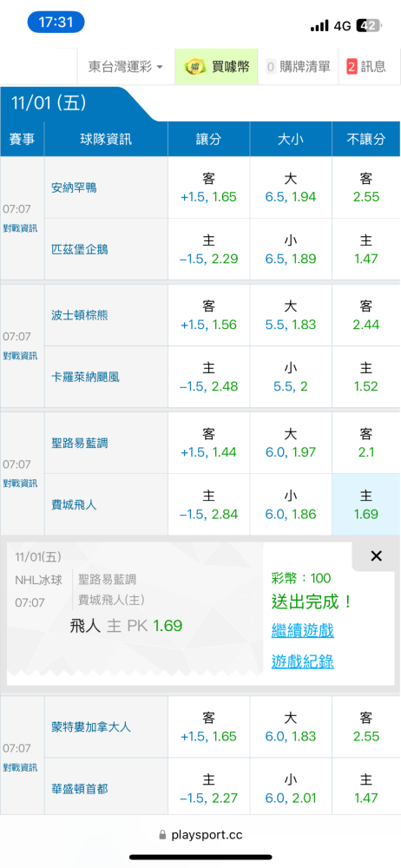This screenshot has width=401, height=868.
Task: Open the 購牌清單 list
Action: 299,67
